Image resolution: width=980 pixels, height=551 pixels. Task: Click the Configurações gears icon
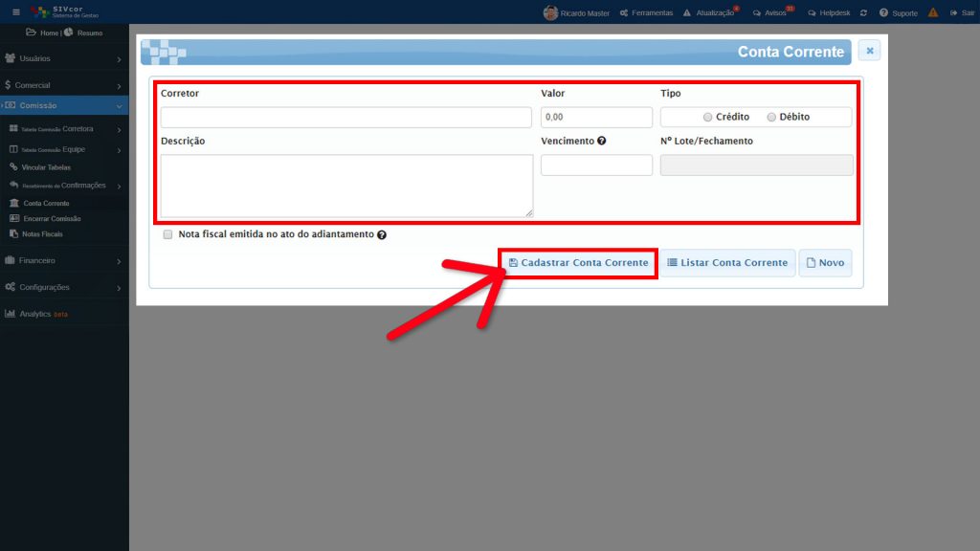[10, 287]
